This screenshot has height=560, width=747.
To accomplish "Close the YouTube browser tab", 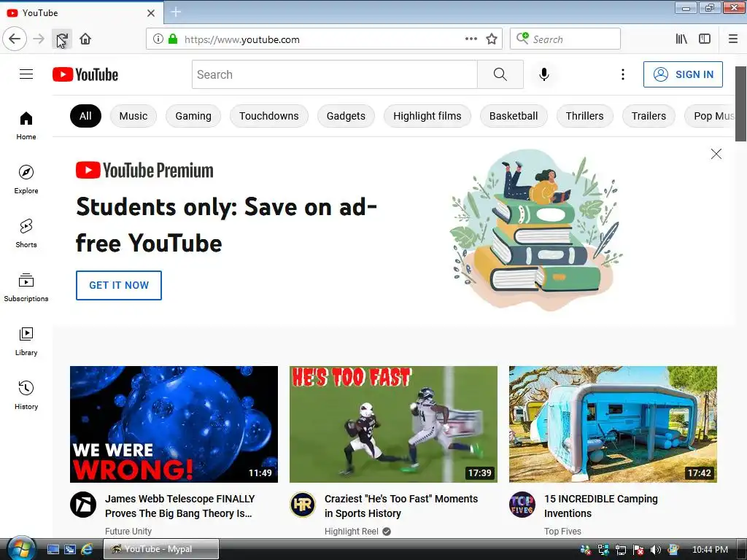I will [151, 13].
